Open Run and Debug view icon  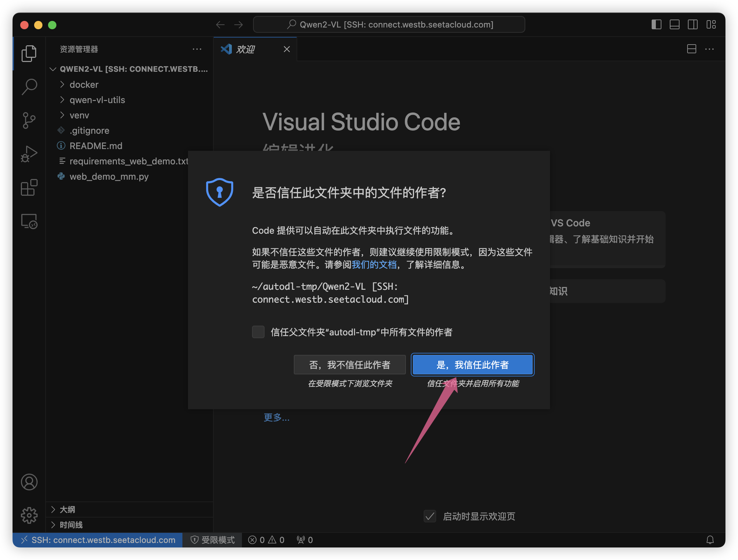click(x=29, y=154)
